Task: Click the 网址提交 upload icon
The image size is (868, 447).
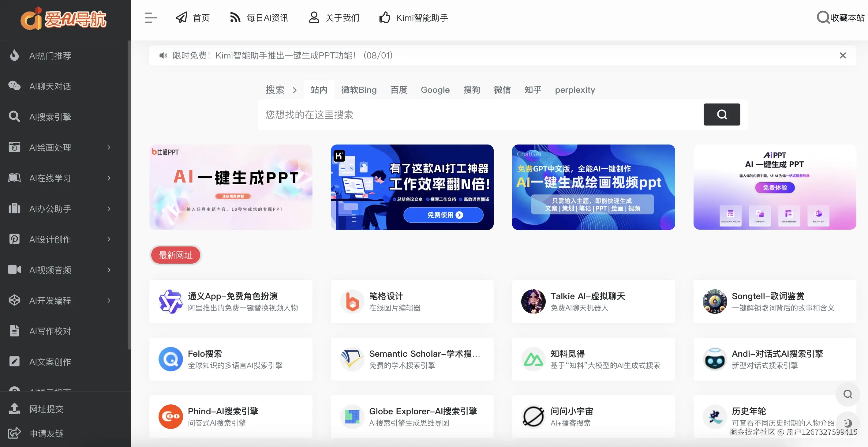Action: click(x=14, y=408)
